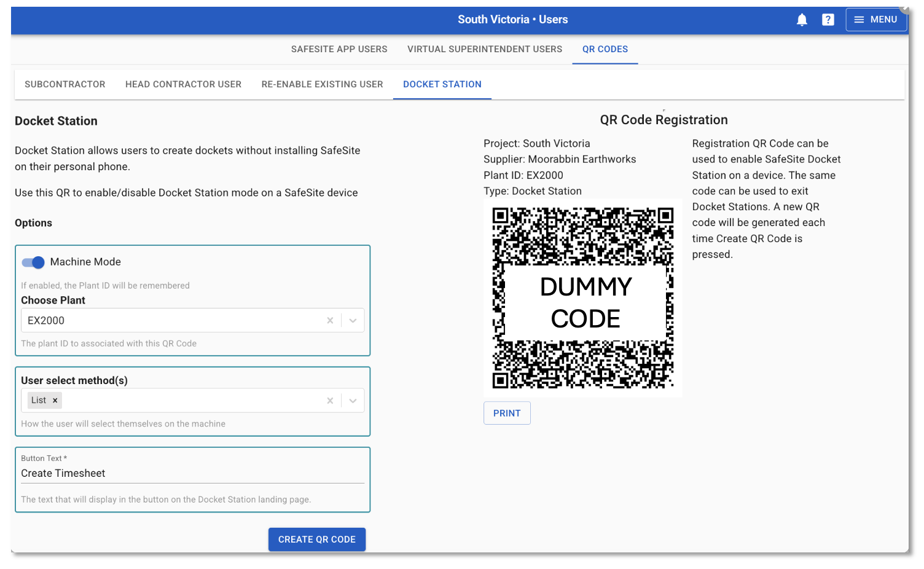Click the 'South Victoria • Users' title

513,20
